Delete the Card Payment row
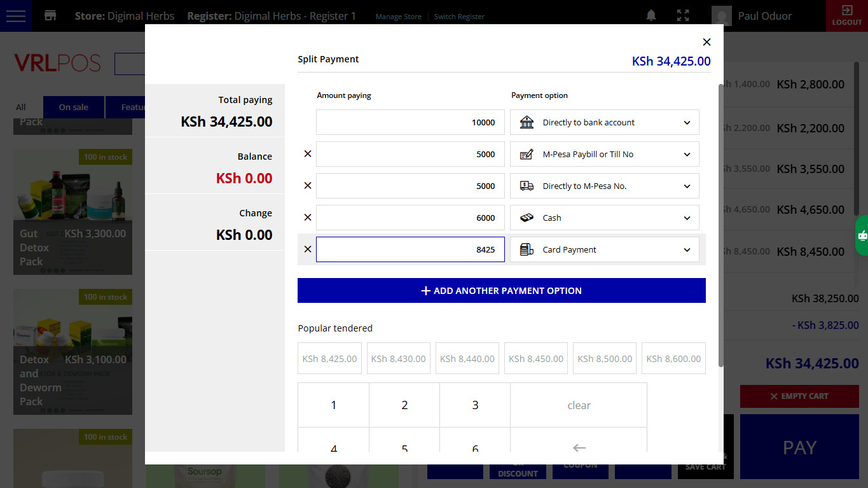 (x=308, y=249)
